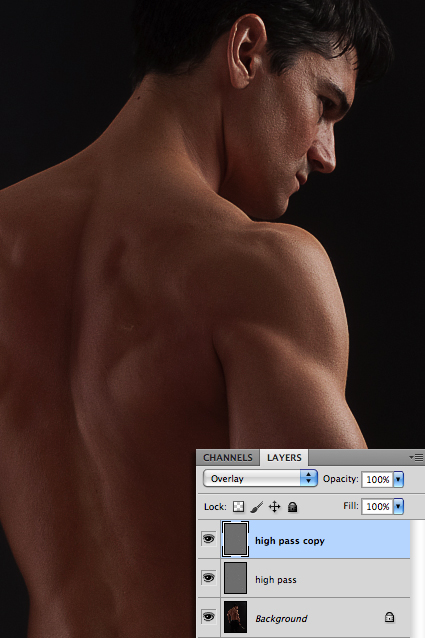Select the Layers tab

pyautogui.click(x=284, y=457)
